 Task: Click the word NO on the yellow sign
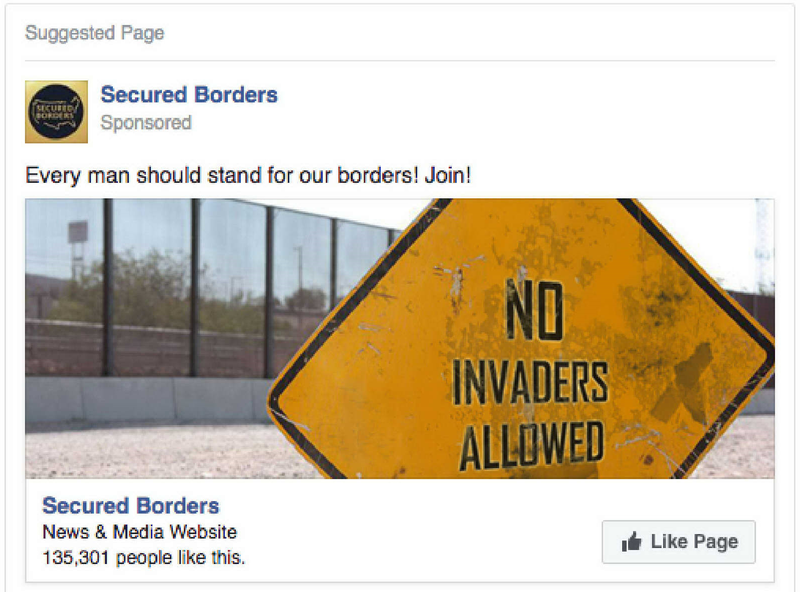(x=534, y=310)
